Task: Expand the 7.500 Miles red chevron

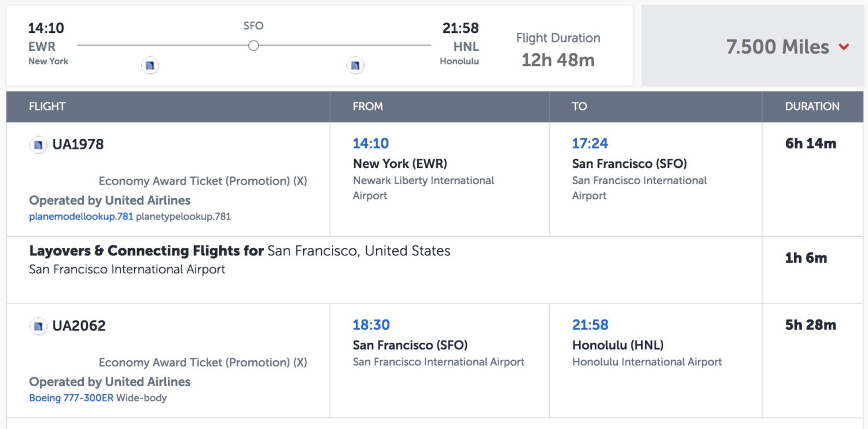Action: (844, 47)
